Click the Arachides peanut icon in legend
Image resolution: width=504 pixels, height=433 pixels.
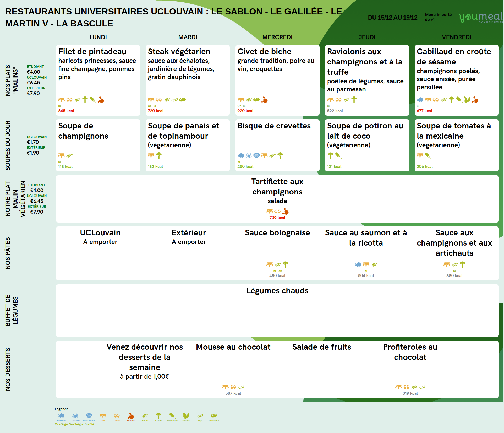click(x=214, y=416)
